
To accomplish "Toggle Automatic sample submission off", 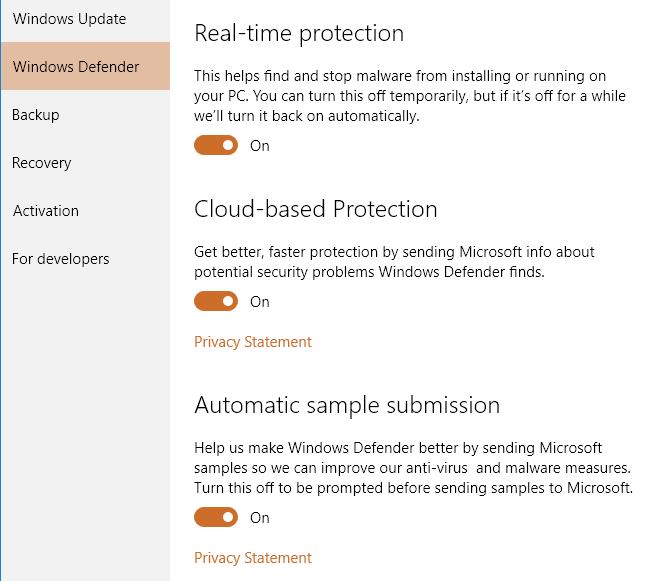I will click(216, 518).
